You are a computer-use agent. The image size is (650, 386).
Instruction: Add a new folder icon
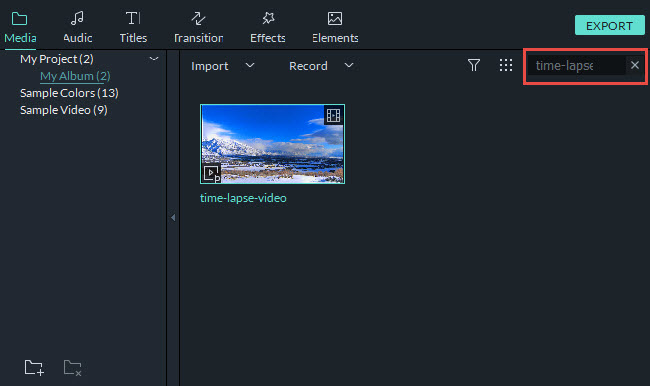(34, 367)
